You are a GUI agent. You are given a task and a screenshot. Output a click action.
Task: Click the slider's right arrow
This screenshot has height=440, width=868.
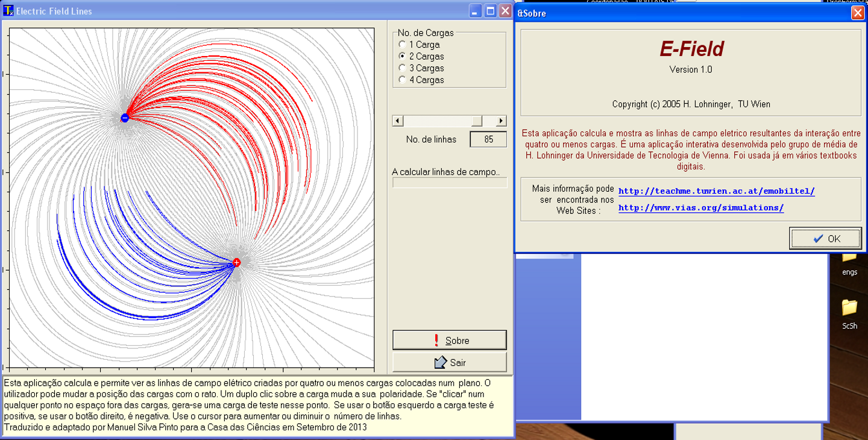coord(501,121)
